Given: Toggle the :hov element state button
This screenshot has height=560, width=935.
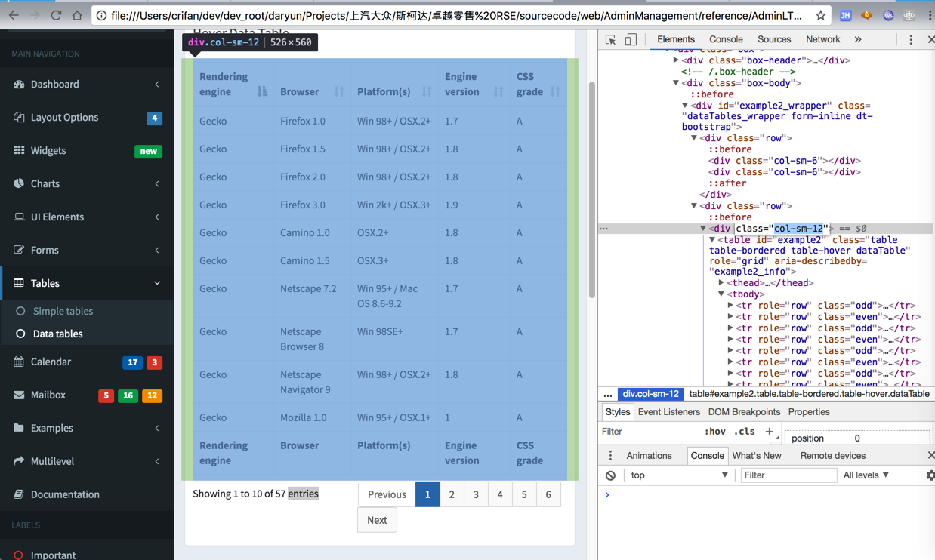Looking at the screenshot, I should 714,432.
